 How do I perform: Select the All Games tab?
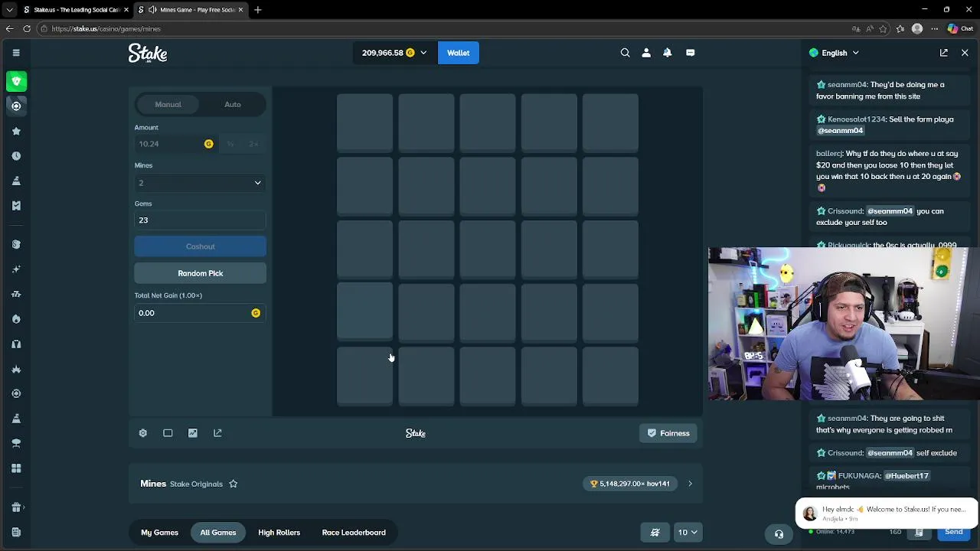217,533
